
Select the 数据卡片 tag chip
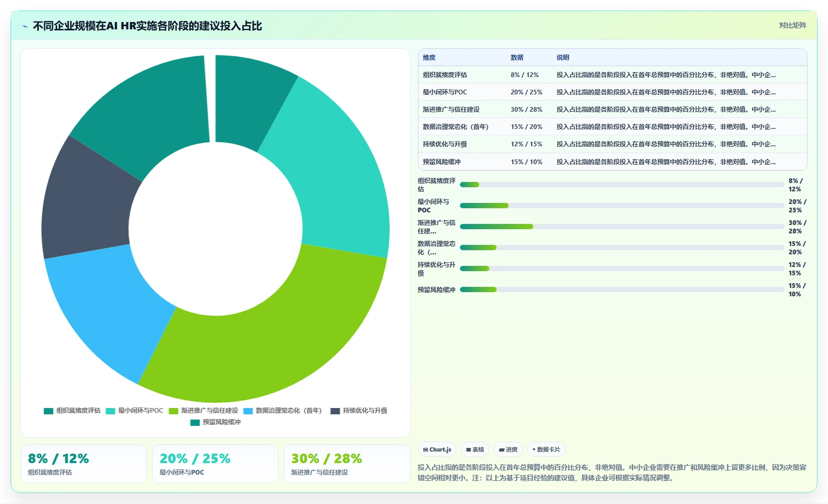pyautogui.click(x=546, y=449)
